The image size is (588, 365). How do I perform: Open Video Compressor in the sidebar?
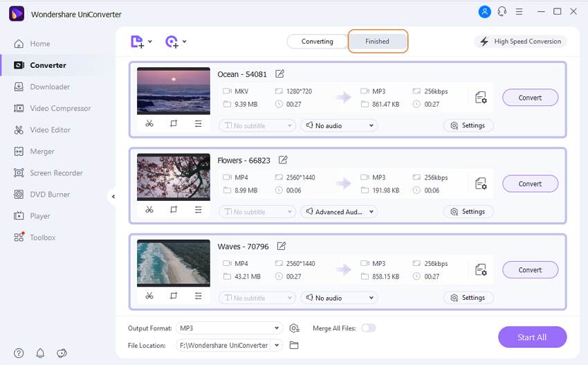(x=60, y=108)
